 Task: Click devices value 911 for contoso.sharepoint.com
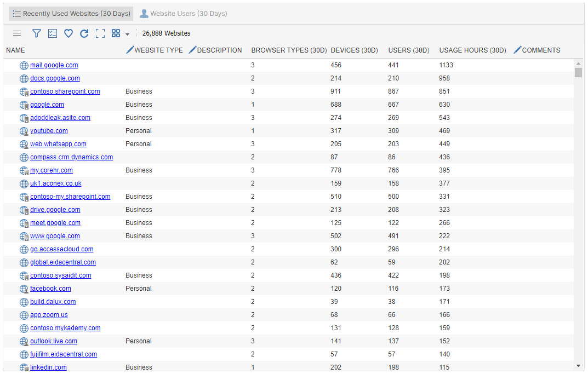[x=335, y=91]
